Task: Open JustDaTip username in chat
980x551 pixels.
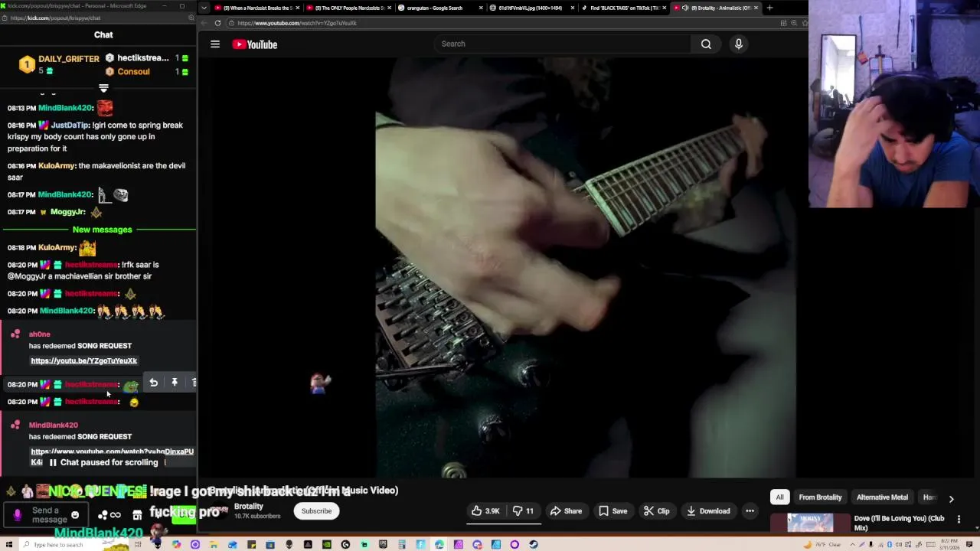Action: point(70,125)
